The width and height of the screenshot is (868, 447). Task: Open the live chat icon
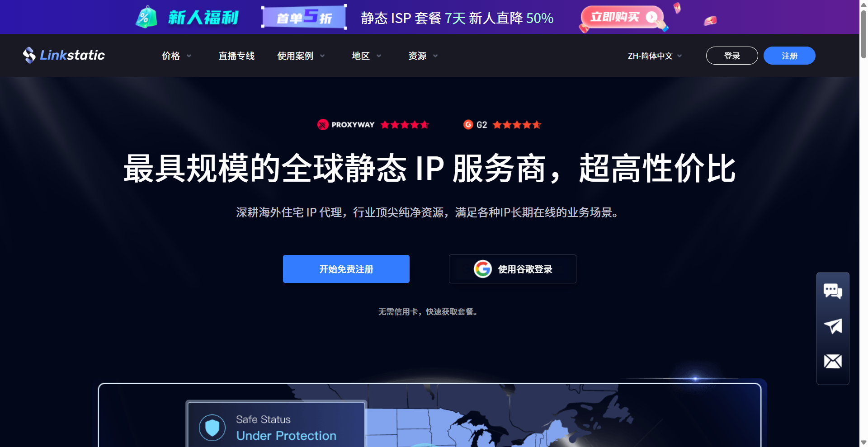tap(833, 291)
